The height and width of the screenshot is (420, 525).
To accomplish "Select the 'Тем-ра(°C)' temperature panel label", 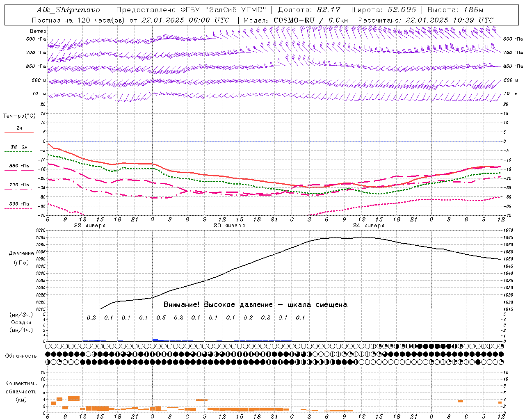I will click(x=19, y=116).
